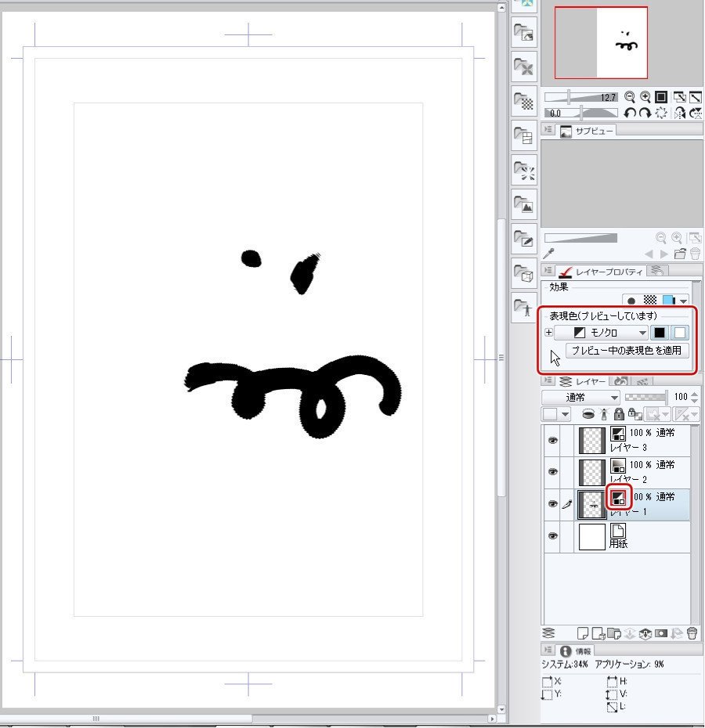
Task: Switch to the レイヤープロパティ tab
Action: click(601, 271)
